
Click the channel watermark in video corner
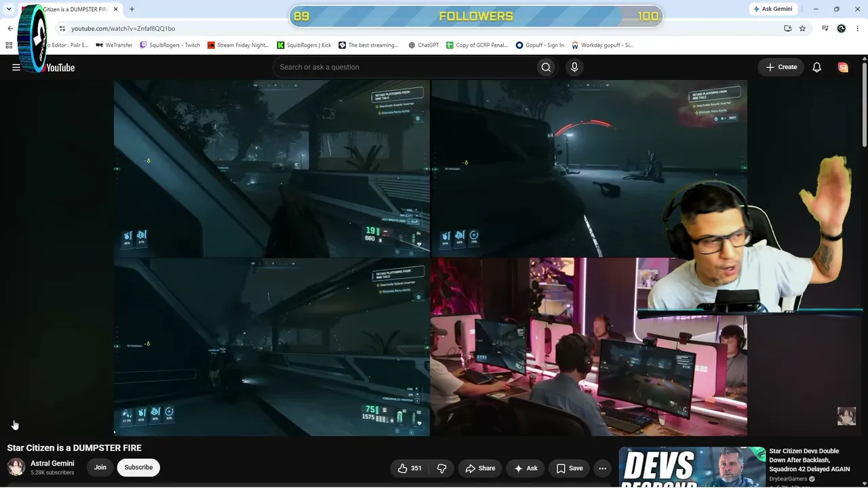point(846,415)
